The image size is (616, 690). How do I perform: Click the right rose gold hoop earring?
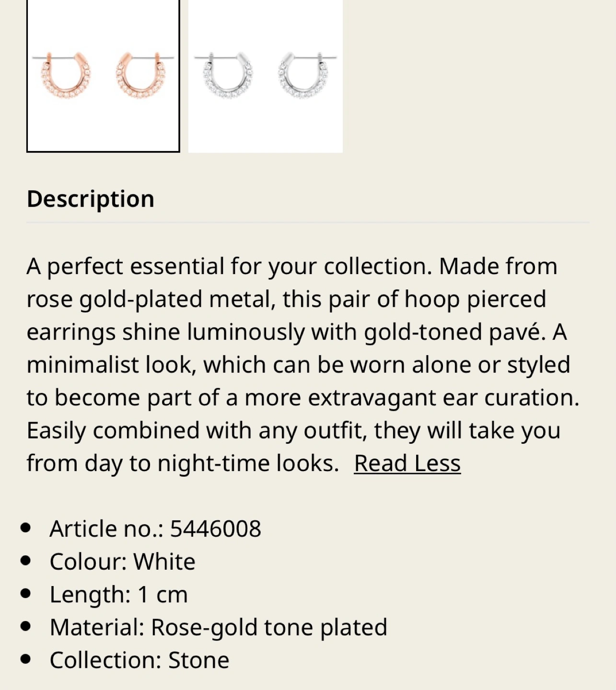click(141, 76)
